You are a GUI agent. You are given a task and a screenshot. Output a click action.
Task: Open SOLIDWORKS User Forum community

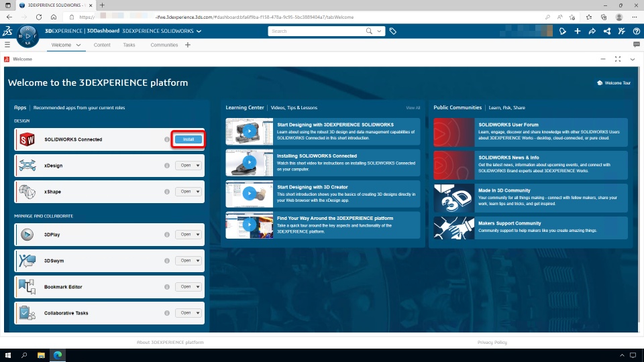[531, 132]
